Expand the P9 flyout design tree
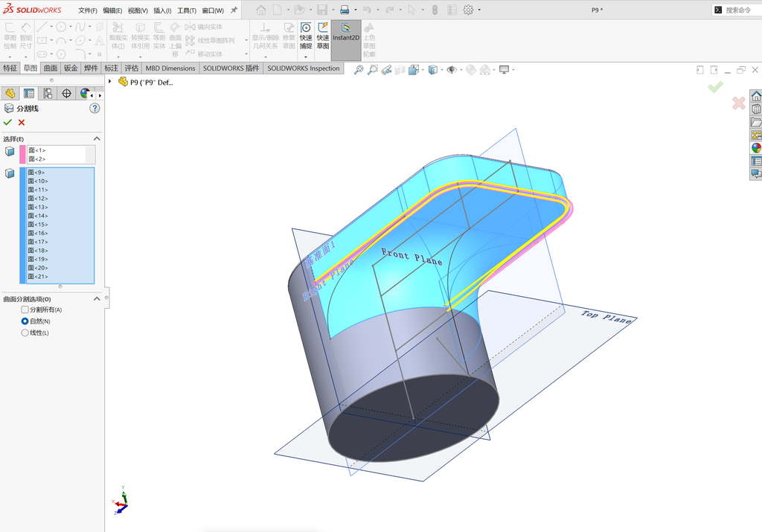 [x=110, y=82]
